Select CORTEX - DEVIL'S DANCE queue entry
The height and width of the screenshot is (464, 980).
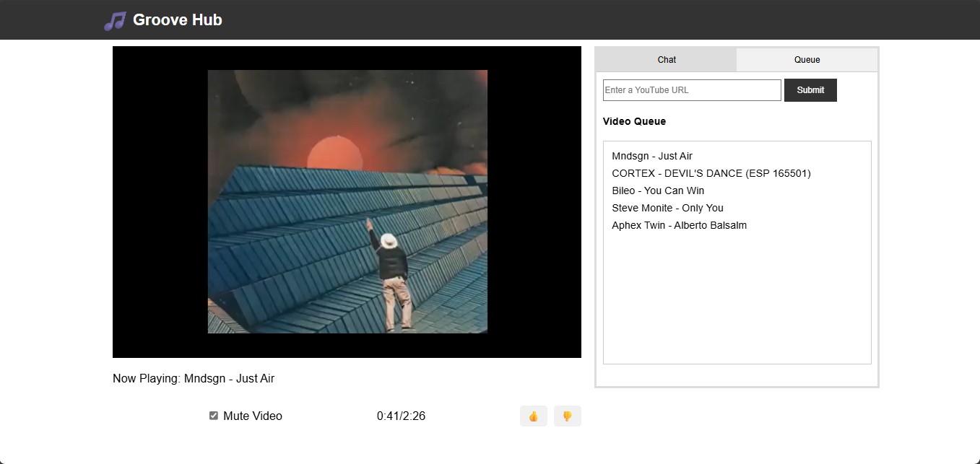click(711, 173)
